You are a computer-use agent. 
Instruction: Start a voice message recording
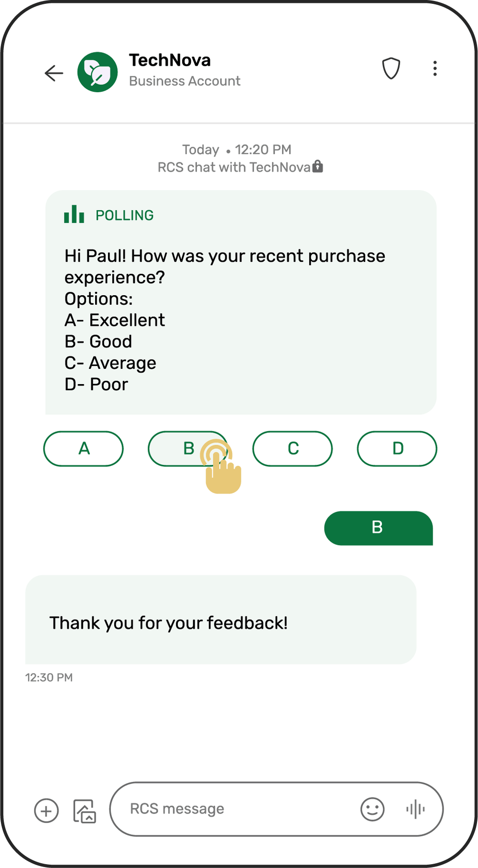[415, 809]
